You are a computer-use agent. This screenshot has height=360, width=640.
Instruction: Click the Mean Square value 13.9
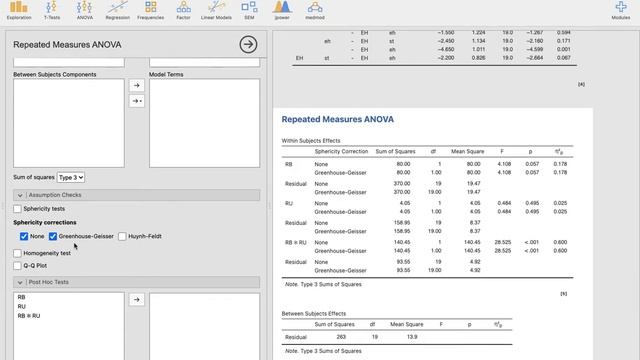412,337
